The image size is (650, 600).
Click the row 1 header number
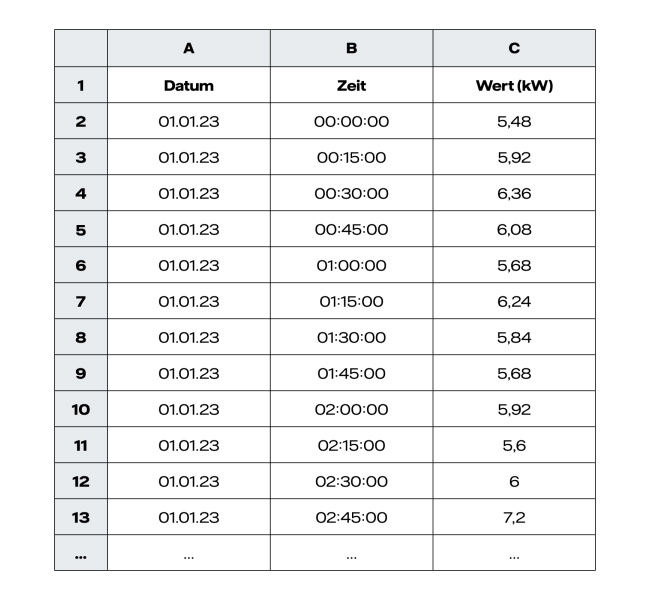[81, 85]
